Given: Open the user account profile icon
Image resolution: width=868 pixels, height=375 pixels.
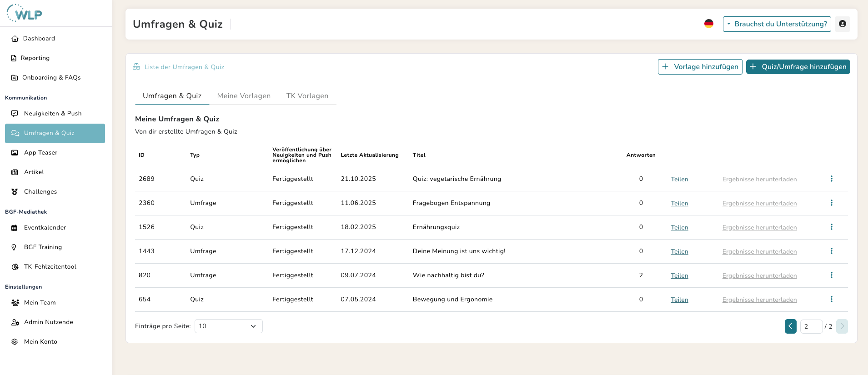Looking at the screenshot, I should (842, 24).
